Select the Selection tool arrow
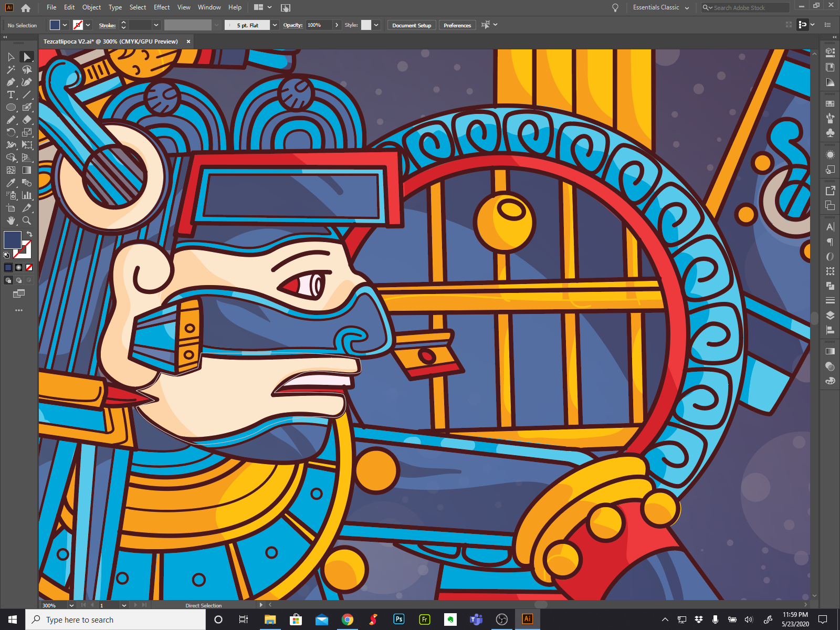The image size is (840, 630). [11, 57]
